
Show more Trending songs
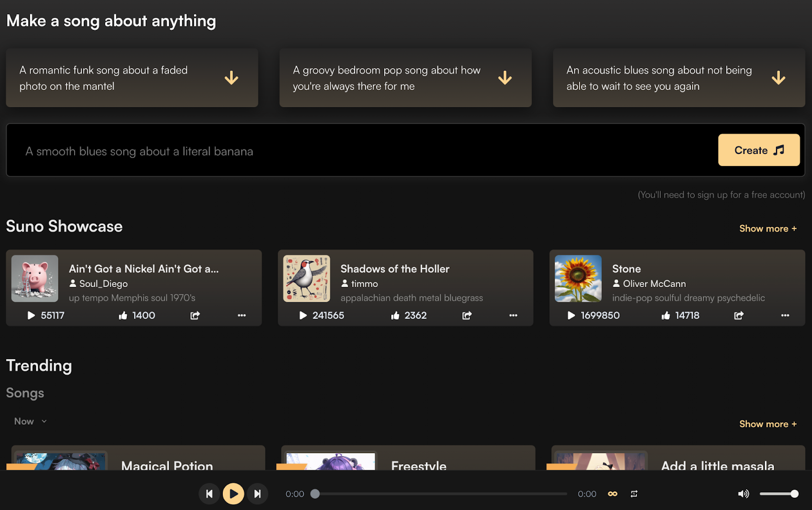tap(767, 424)
